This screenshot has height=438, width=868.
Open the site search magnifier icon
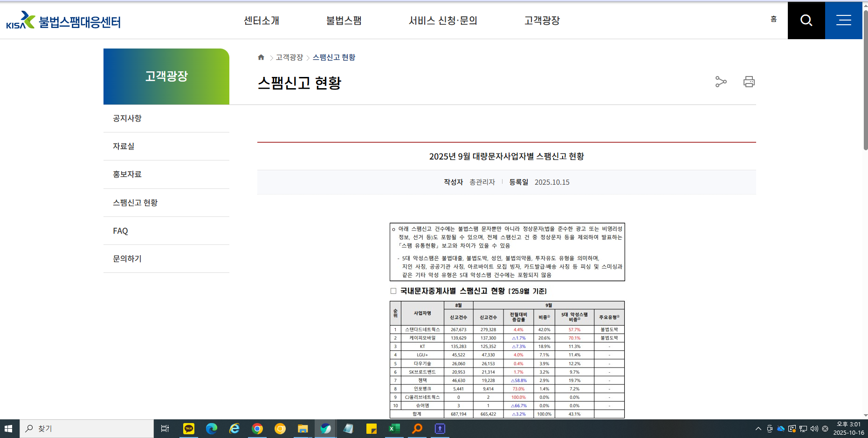tap(806, 20)
